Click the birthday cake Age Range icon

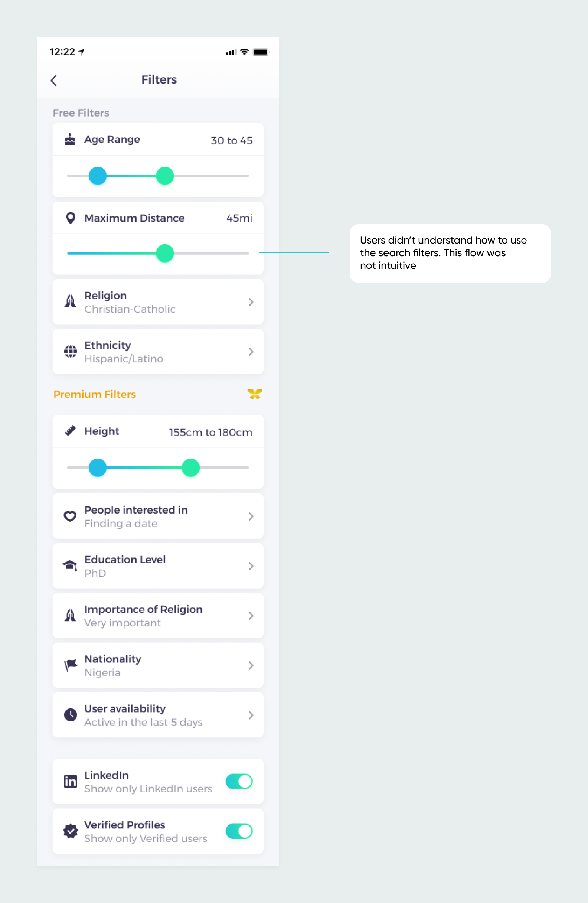(x=71, y=139)
